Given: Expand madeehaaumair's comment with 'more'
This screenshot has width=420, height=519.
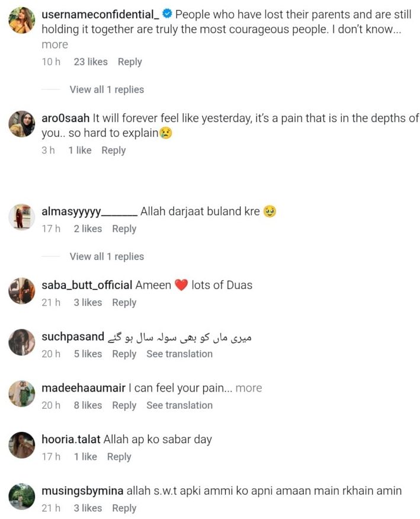Looking at the screenshot, I should click(x=248, y=388).
